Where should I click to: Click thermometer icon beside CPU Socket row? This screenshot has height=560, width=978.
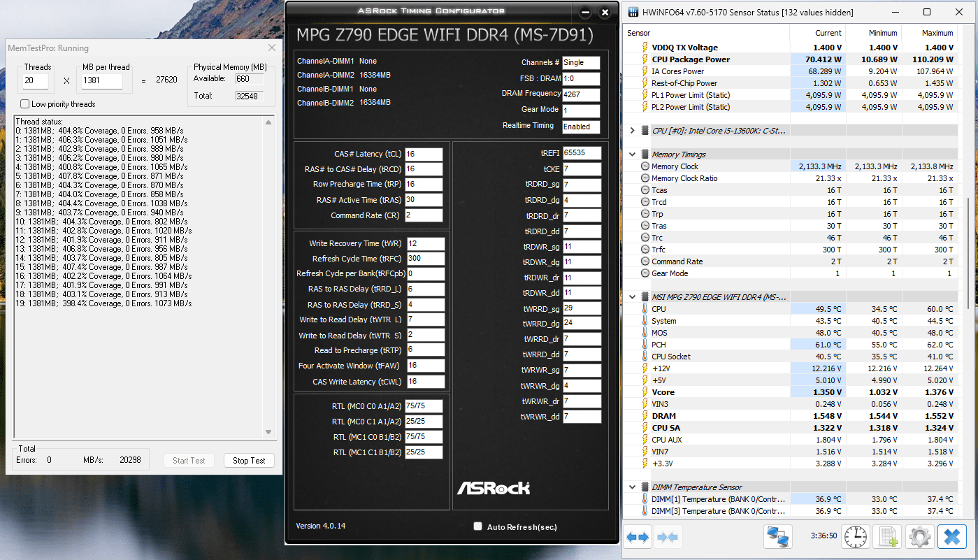pos(645,357)
